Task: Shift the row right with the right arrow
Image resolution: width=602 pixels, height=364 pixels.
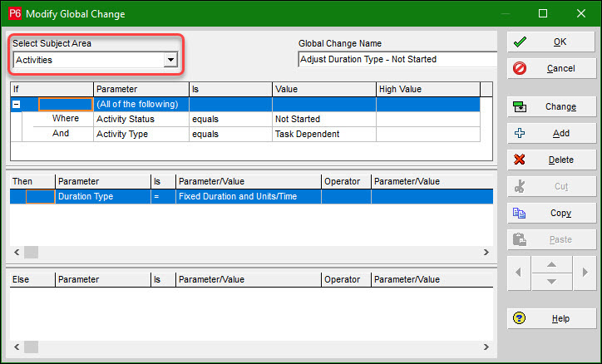Action: pos(585,272)
